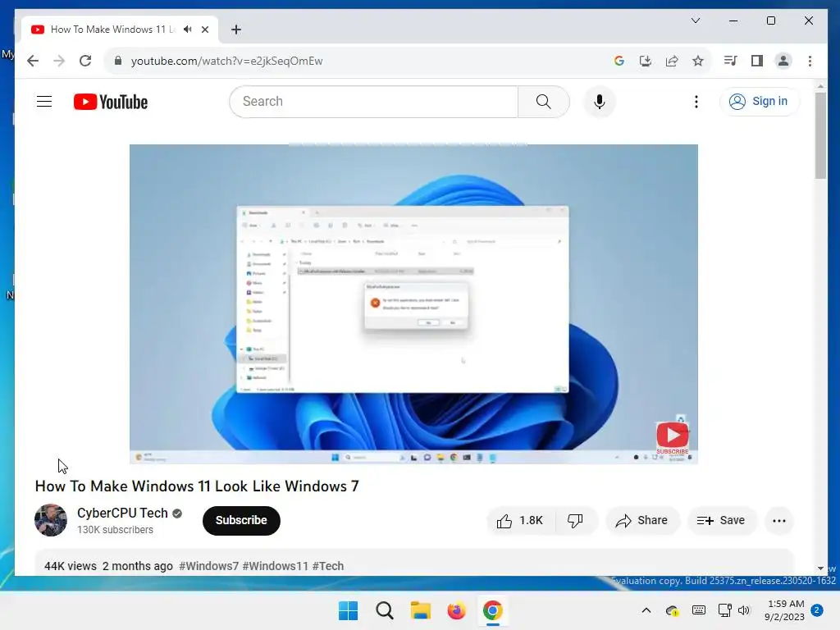View site info via the lock icon

[118, 61]
